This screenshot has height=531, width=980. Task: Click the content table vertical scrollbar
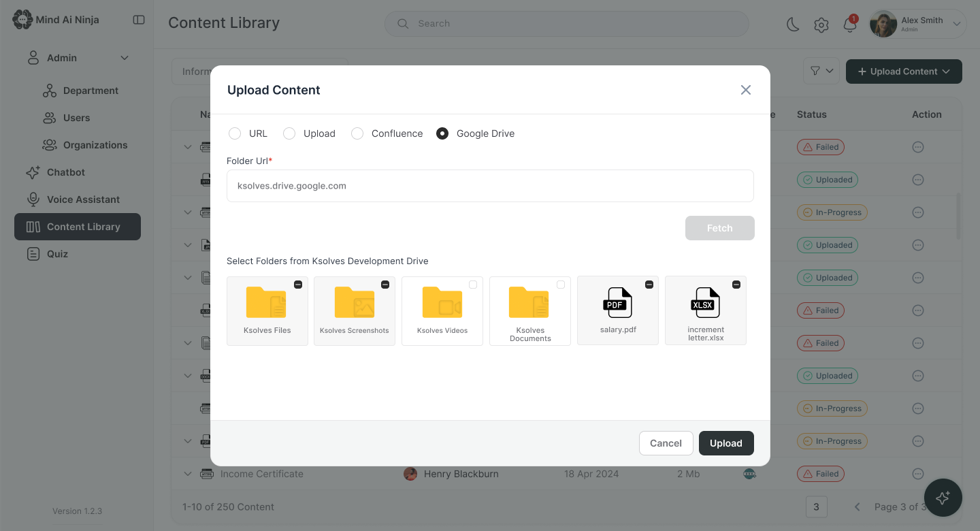coord(959,216)
